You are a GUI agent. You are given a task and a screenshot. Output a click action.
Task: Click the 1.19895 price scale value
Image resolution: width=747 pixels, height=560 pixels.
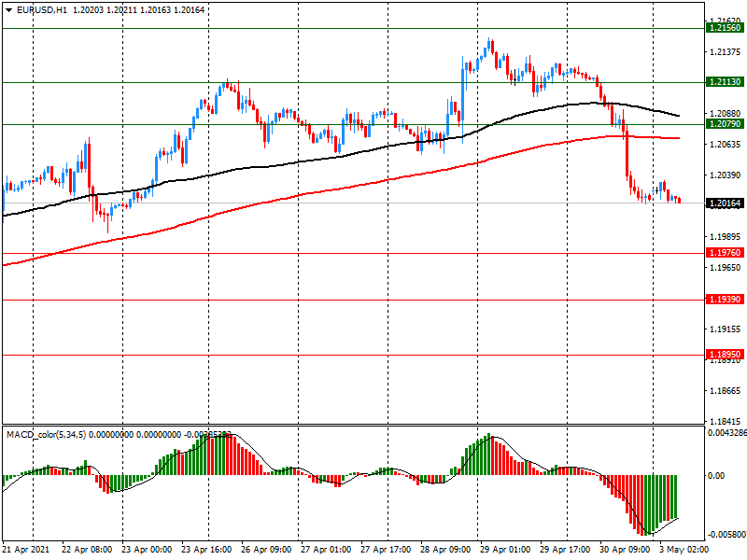point(726,237)
